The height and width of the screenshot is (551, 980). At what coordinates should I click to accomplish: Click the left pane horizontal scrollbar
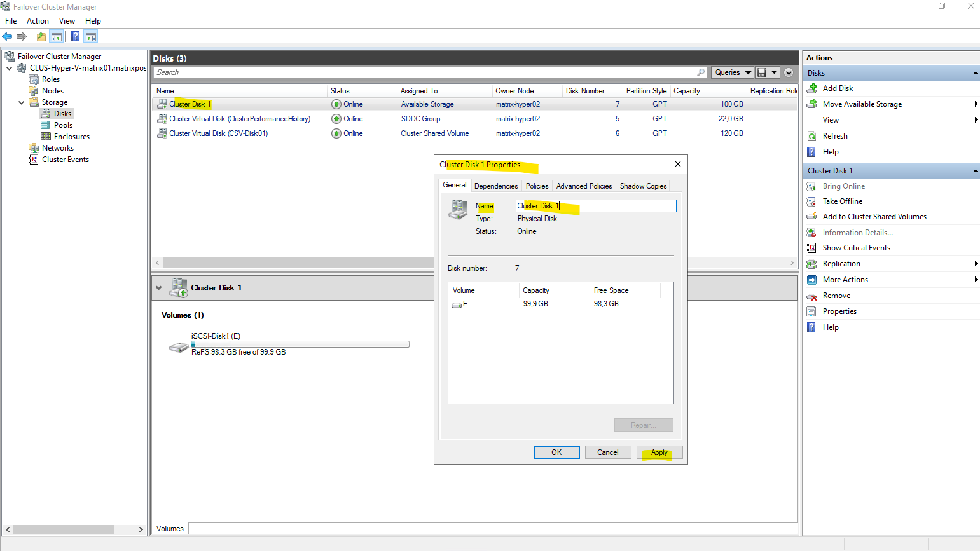point(64,529)
